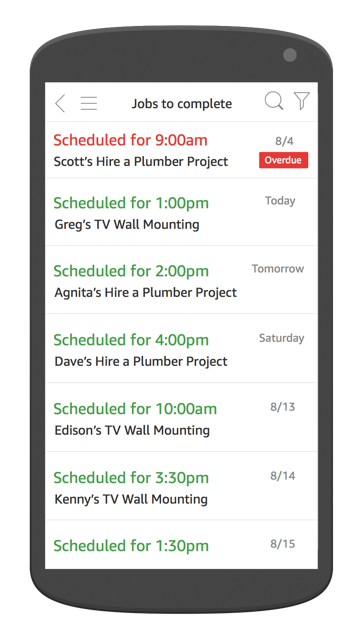Viewport: 360px width, 640px height.
Task: Tap the search magnifier icon
Action: point(274,101)
